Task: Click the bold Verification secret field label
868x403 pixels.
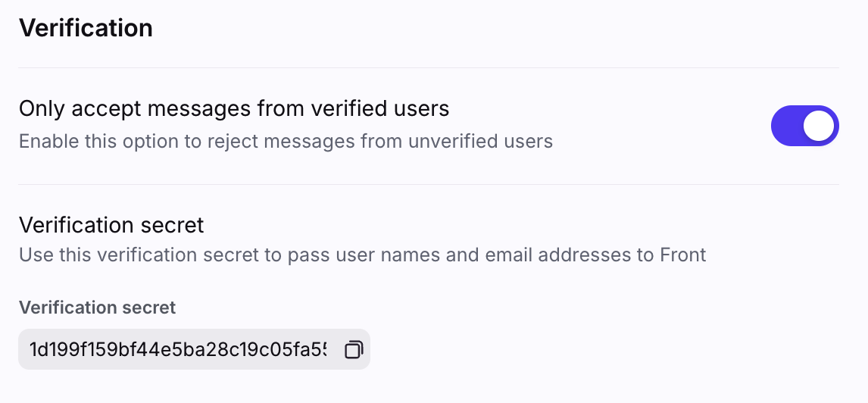Action: pyautogui.click(x=98, y=308)
